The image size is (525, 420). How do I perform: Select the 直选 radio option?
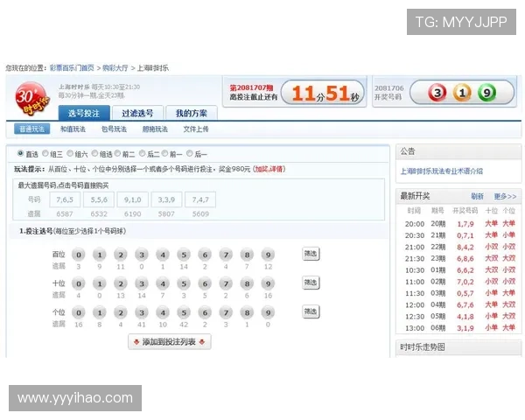[x=20, y=153]
